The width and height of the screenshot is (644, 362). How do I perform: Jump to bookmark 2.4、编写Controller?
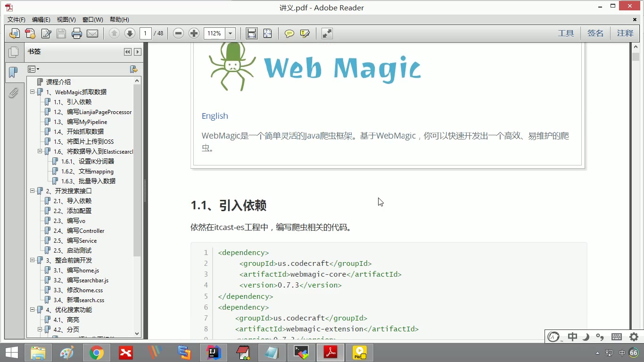[x=79, y=230]
